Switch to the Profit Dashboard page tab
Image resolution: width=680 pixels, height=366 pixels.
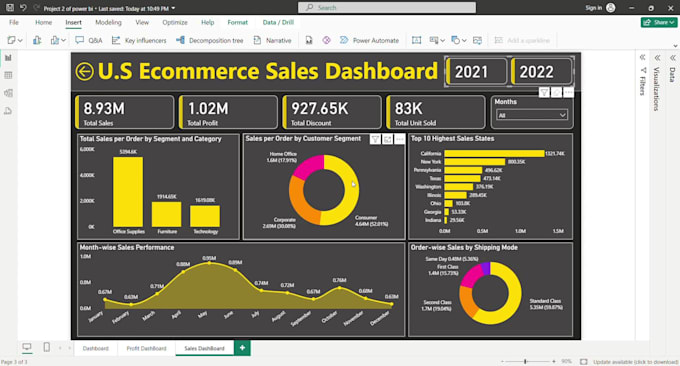click(146, 348)
